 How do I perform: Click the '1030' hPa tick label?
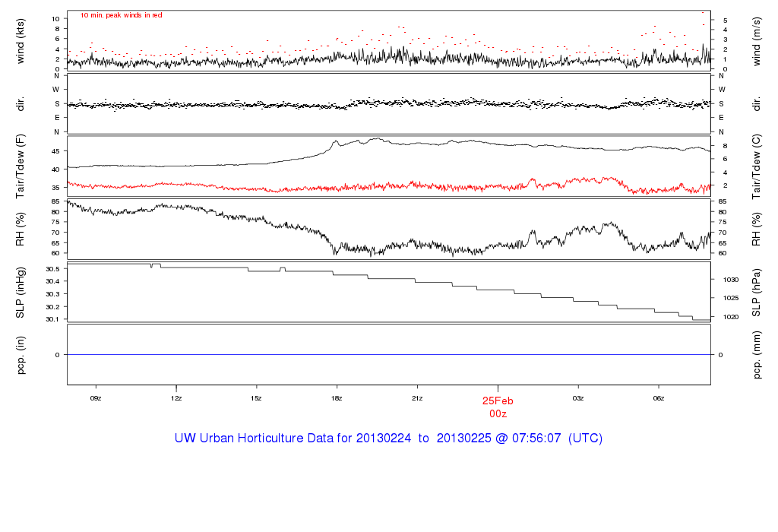click(x=731, y=280)
